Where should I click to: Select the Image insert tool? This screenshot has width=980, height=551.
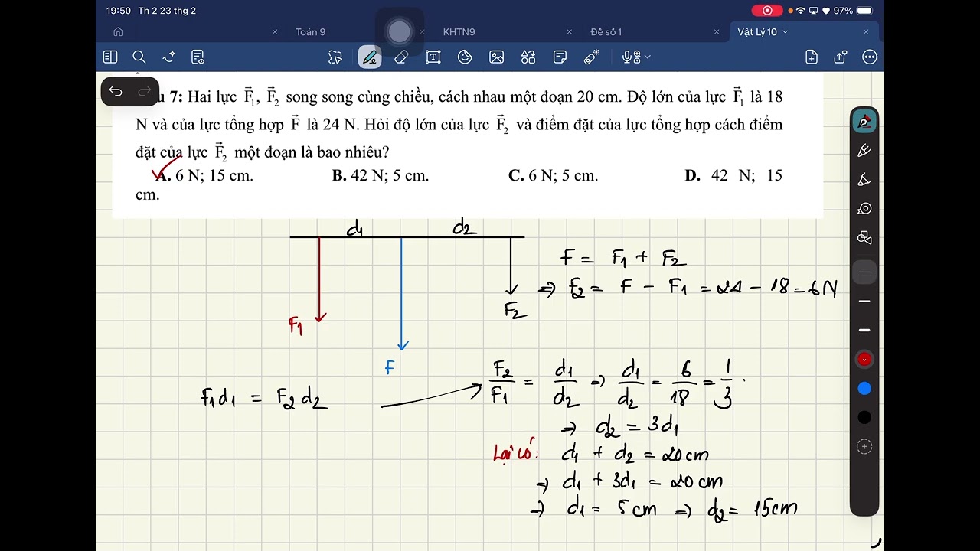coord(496,57)
